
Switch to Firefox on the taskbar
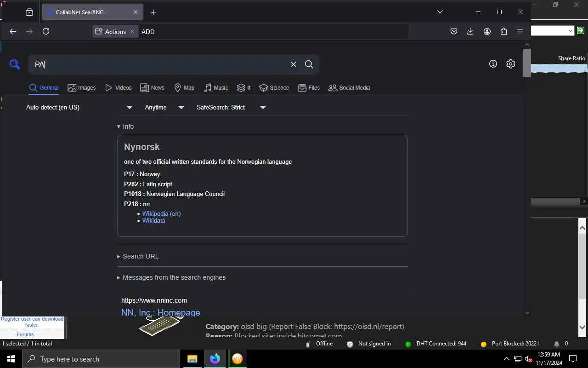(215, 359)
